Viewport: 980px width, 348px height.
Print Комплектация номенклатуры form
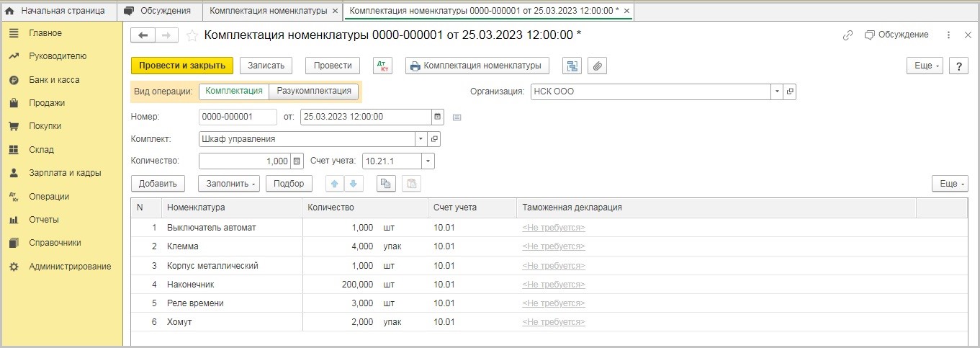[x=477, y=66]
